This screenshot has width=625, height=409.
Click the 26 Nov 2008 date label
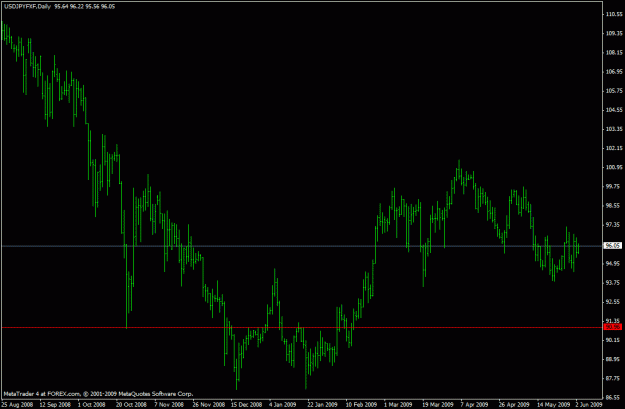(x=208, y=405)
